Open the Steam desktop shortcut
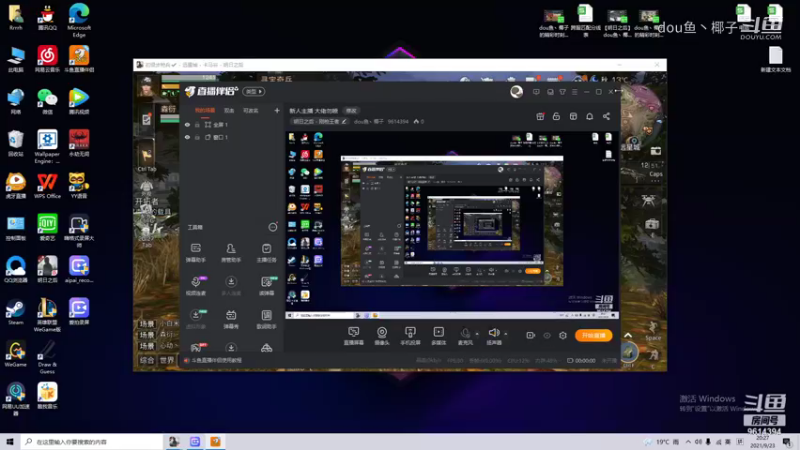800x450 pixels. (x=16, y=312)
